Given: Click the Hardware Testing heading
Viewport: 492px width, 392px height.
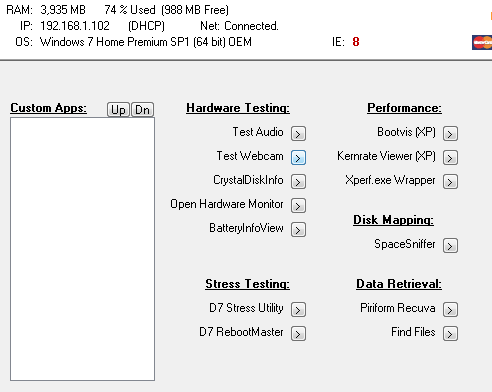Looking at the screenshot, I should [x=238, y=108].
